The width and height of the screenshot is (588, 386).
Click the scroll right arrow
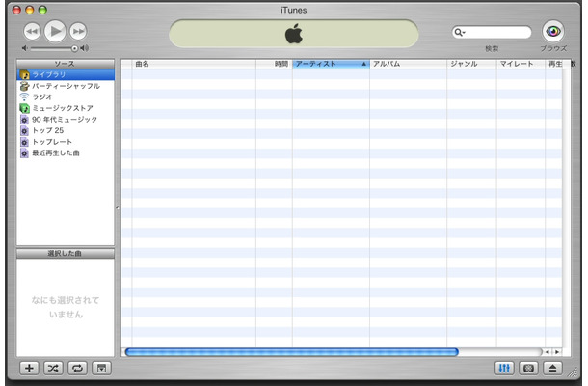tap(557, 352)
